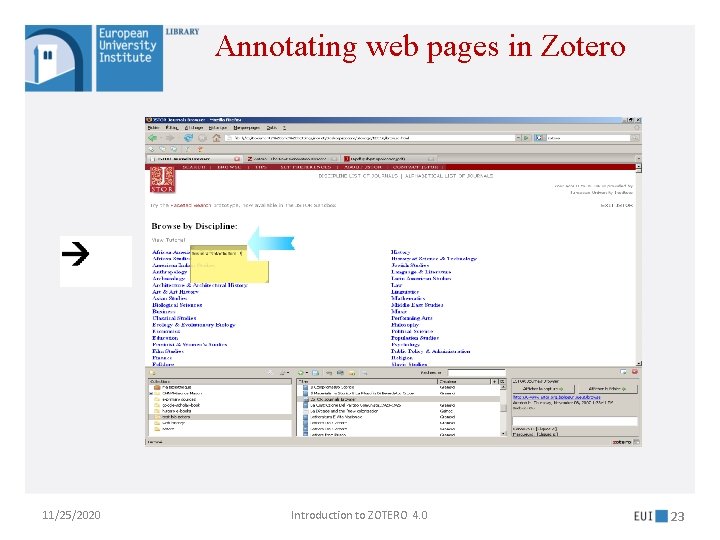Viewport: 720px width, 540px height.
Task: Click the Creator column header
Action: [x=464, y=382]
